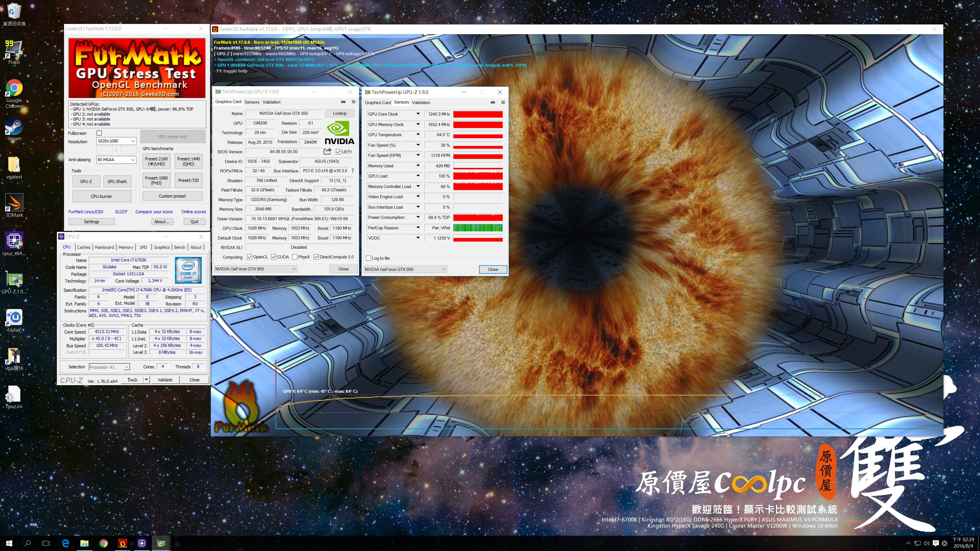Open the CPU-Z Tools dropdown arrow

click(x=146, y=380)
